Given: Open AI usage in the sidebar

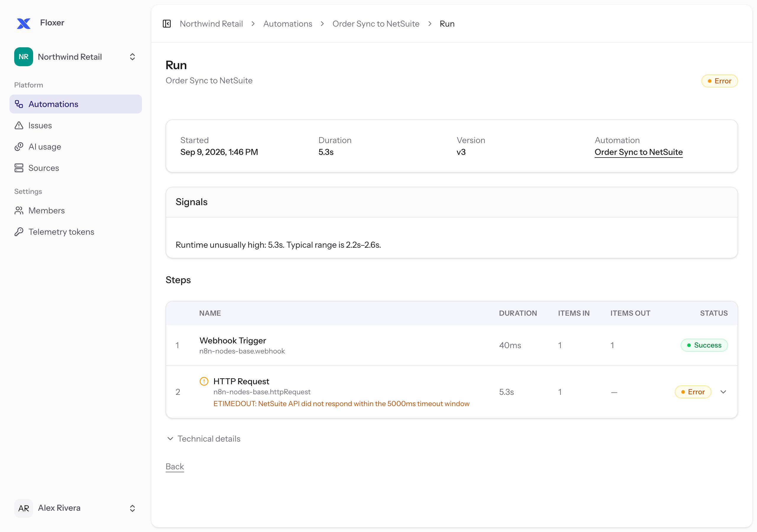Looking at the screenshot, I should [76, 147].
